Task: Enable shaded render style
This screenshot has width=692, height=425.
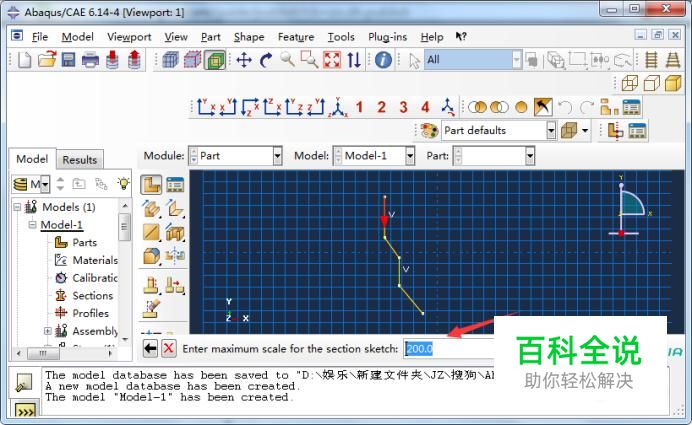Action: click(x=673, y=83)
